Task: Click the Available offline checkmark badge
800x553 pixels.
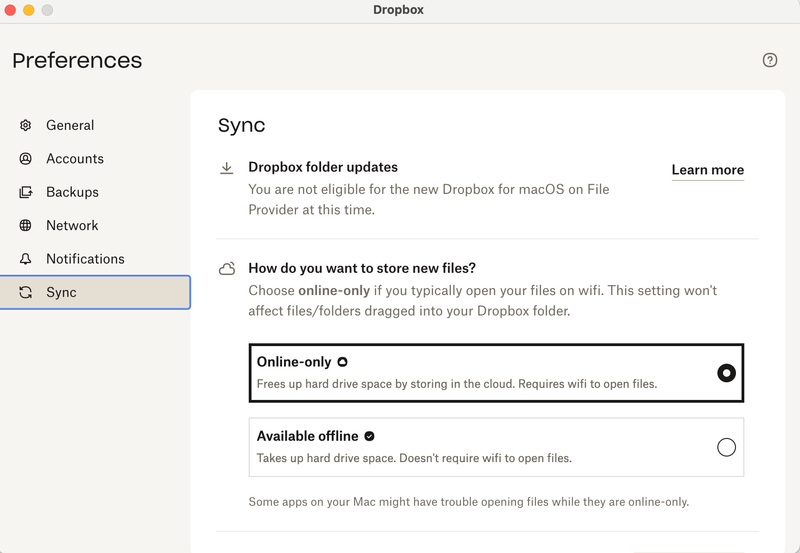Action: tap(369, 436)
